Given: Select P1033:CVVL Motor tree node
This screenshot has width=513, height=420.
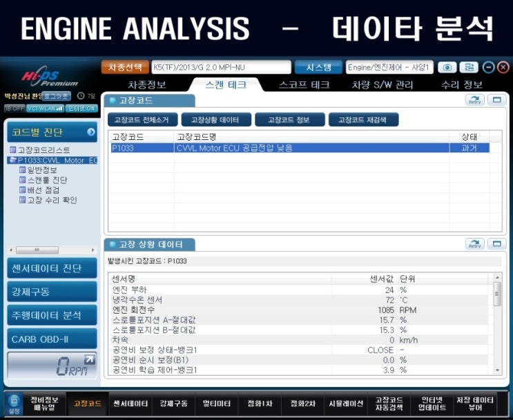Looking at the screenshot, I should coord(52,160).
